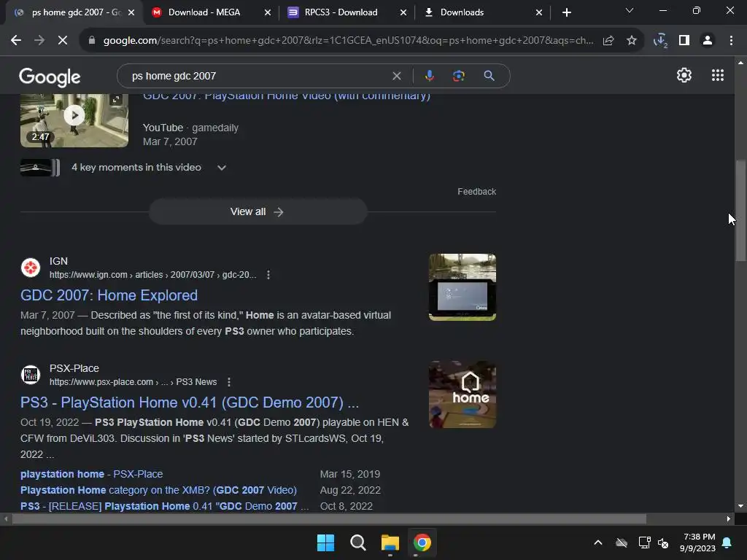Clear the search query text
Screen dimensions: 747x560
(396, 76)
